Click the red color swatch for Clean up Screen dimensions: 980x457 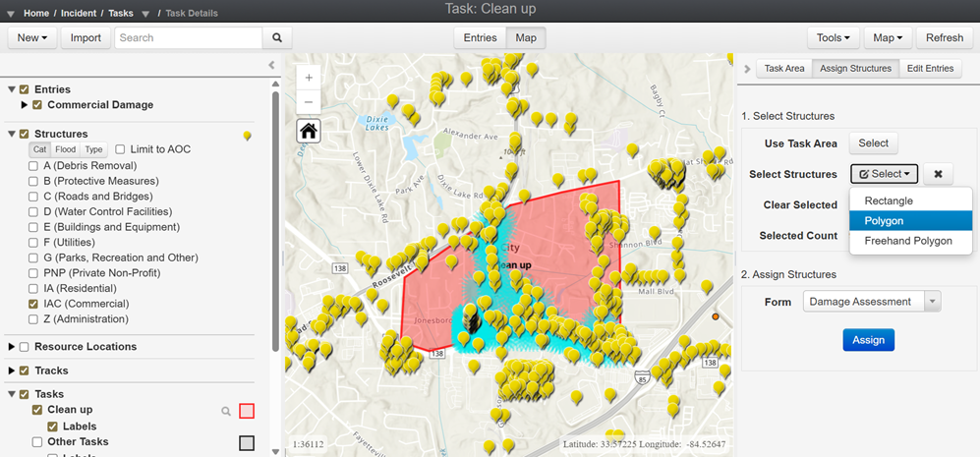coord(247,411)
